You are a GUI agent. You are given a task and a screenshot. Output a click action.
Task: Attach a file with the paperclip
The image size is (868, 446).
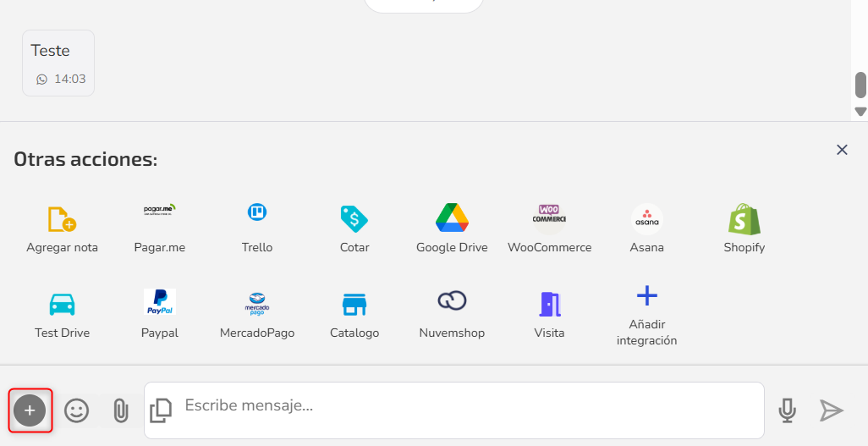click(121, 411)
